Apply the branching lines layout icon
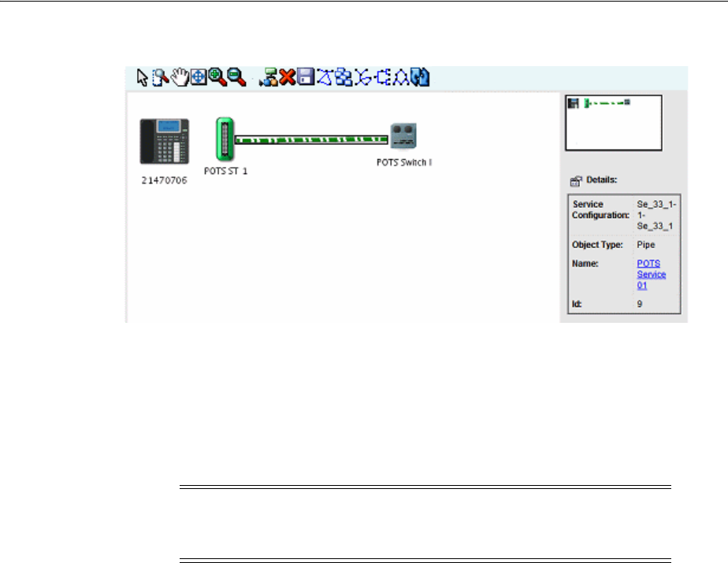This screenshot has height=563, width=728. tap(363, 77)
